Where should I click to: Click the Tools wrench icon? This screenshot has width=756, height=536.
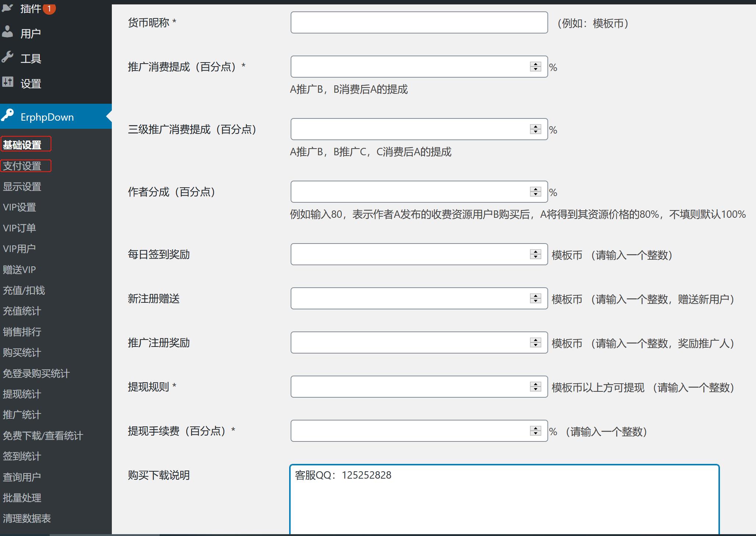pos(7,57)
